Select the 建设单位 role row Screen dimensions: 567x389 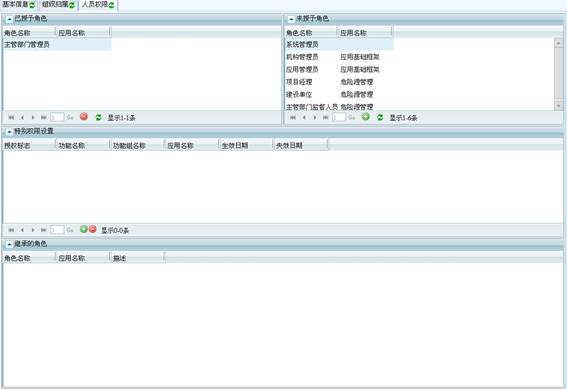coord(339,95)
